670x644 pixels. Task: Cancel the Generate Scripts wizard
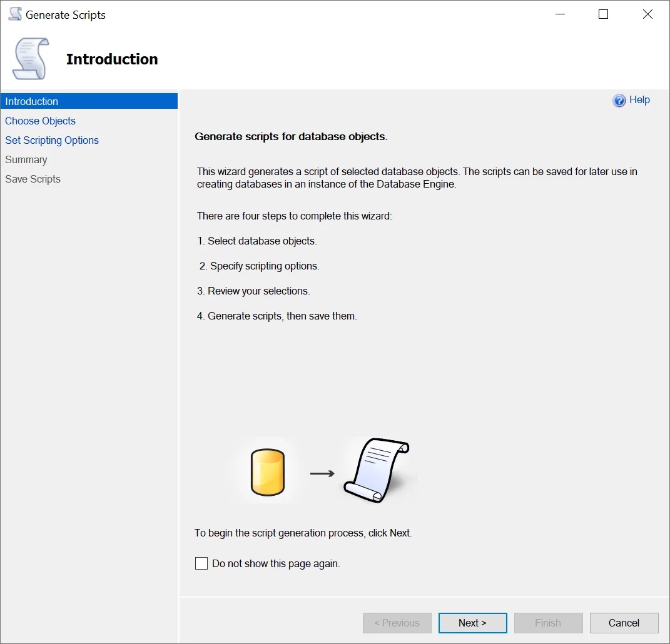tap(624, 623)
